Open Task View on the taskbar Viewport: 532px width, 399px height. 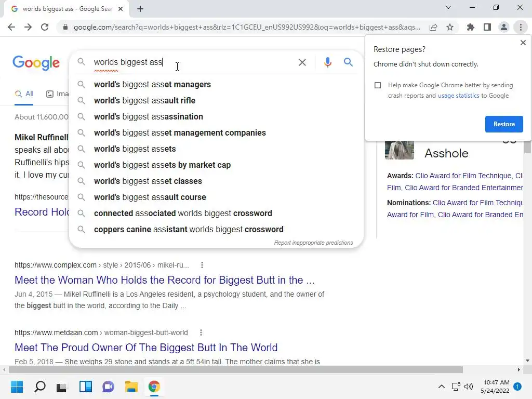pos(62,387)
